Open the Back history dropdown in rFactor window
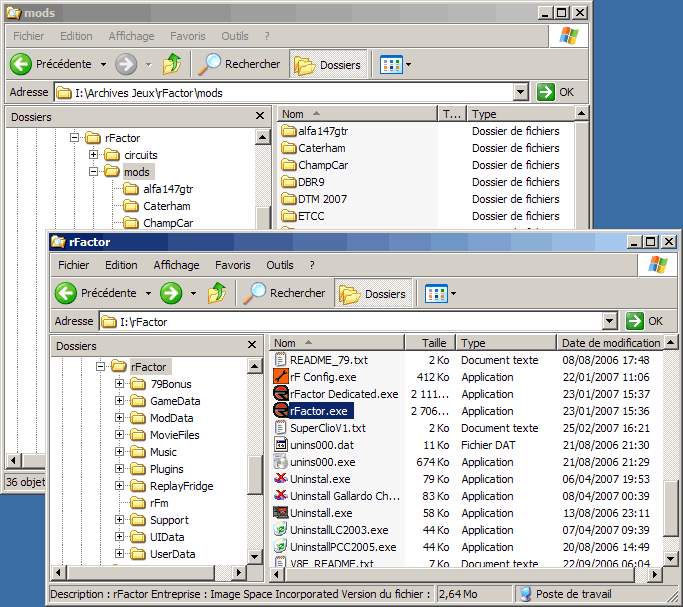 click(149, 293)
